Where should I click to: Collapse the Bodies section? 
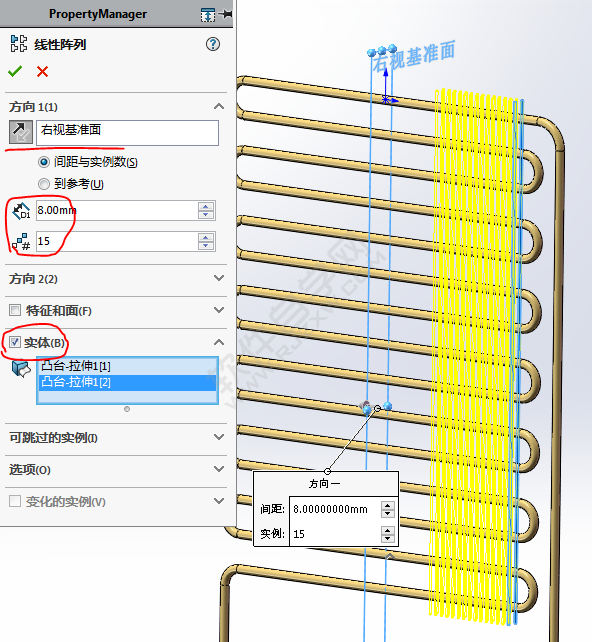(219, 342)
